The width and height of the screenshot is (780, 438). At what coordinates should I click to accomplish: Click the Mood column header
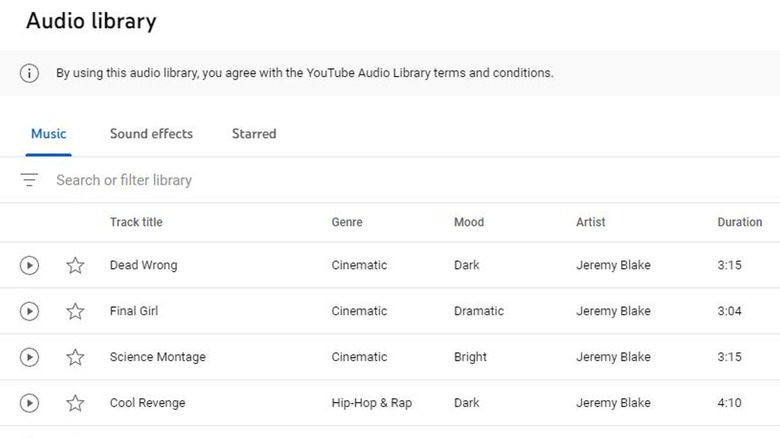469,222
